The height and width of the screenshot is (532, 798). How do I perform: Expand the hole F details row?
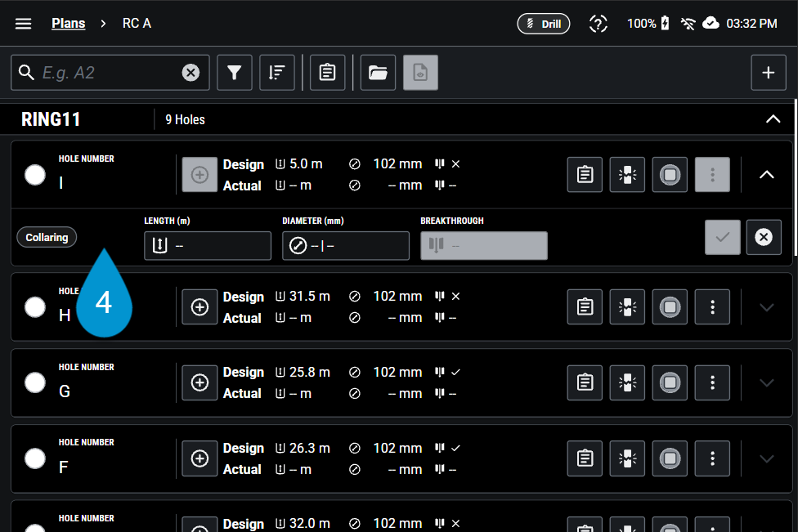[766, 458]
